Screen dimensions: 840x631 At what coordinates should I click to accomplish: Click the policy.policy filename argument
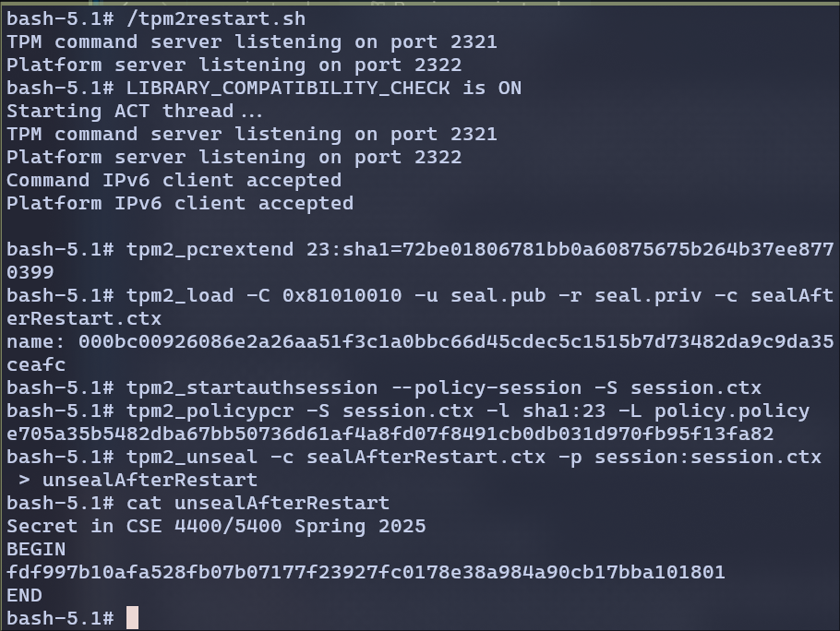[x=732, y=411]
